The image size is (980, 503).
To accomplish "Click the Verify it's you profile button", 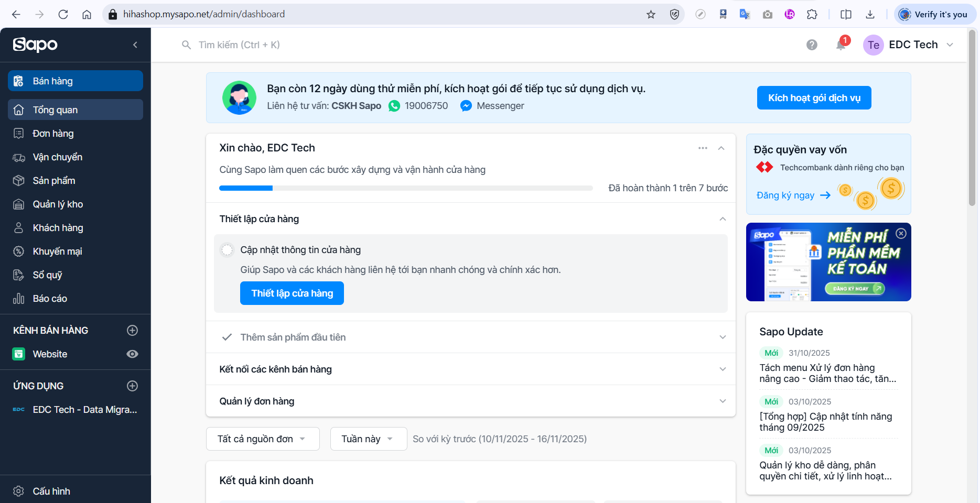I will pos(935,15).
